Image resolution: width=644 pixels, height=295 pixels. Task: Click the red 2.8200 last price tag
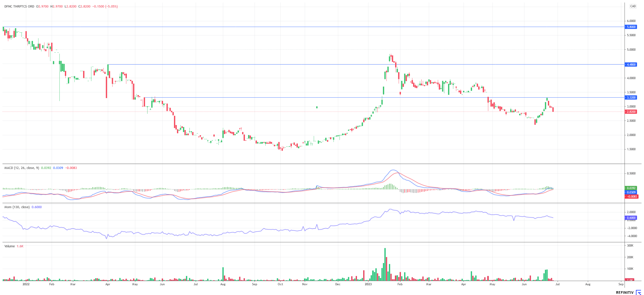click(631, 112)
